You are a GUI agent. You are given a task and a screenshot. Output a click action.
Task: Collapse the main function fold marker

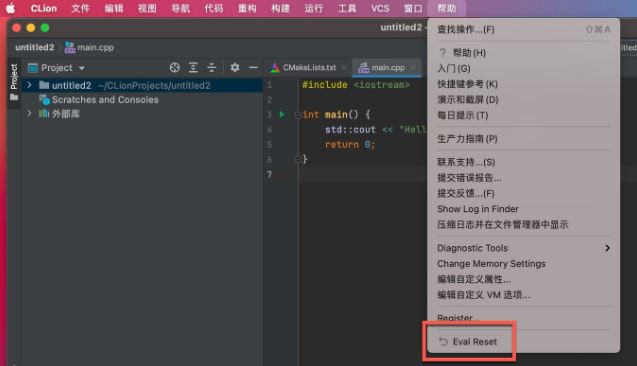[x=297, y=115]
